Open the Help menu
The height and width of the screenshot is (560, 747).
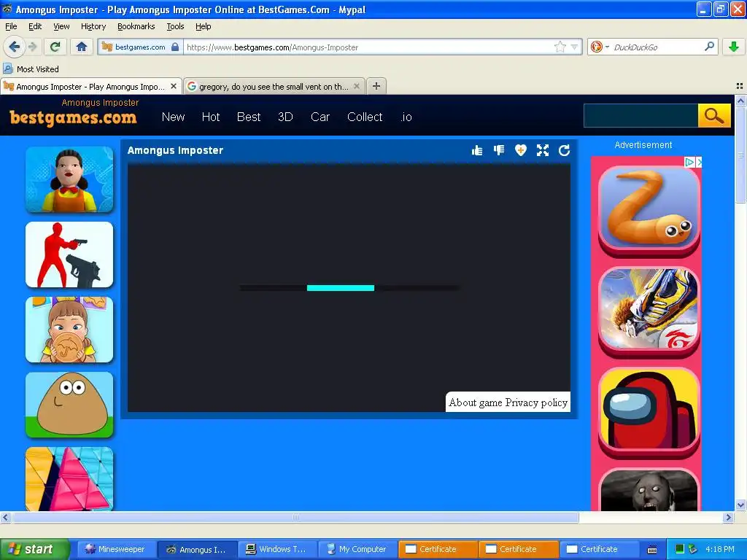point(203,26)
